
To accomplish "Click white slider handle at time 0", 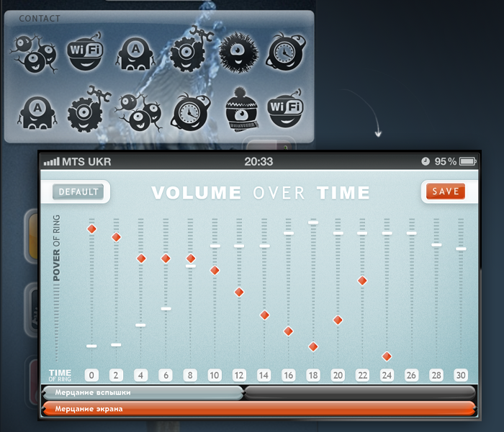I will [91, 346].
